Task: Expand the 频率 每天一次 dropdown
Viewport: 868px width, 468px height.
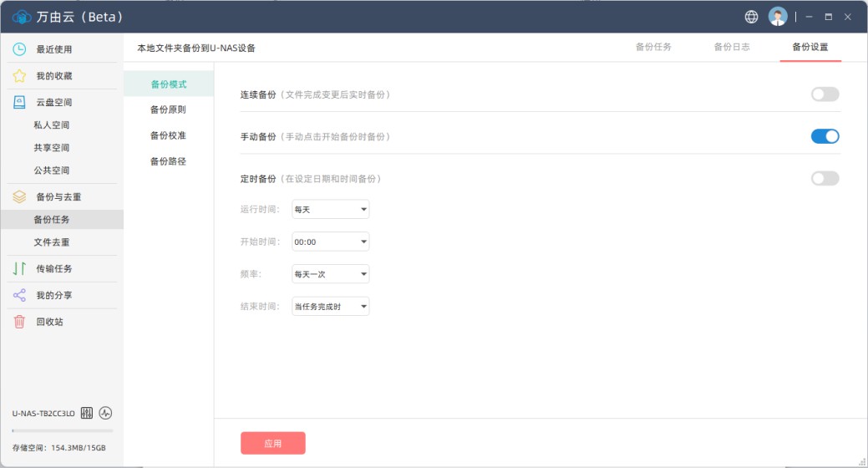Action: [330, 274]
